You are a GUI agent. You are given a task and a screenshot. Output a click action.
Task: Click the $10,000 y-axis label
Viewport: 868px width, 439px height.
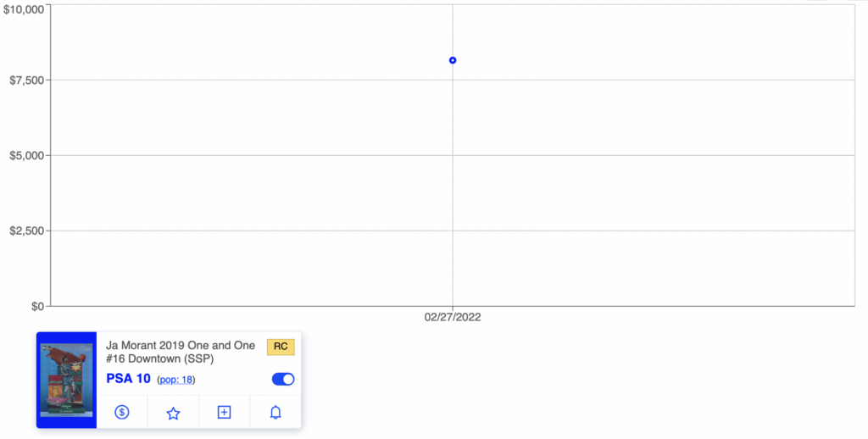click(x=25, y=10)
